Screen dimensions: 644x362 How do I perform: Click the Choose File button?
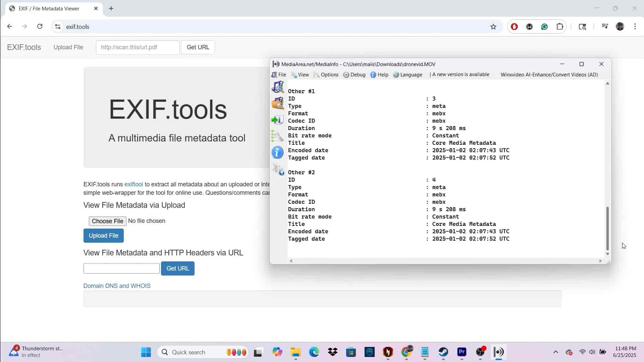(x=107, y=221)
